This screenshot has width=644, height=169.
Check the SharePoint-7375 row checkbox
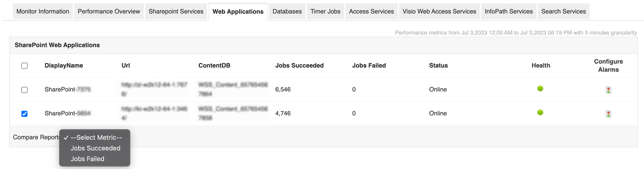point(24,90)
